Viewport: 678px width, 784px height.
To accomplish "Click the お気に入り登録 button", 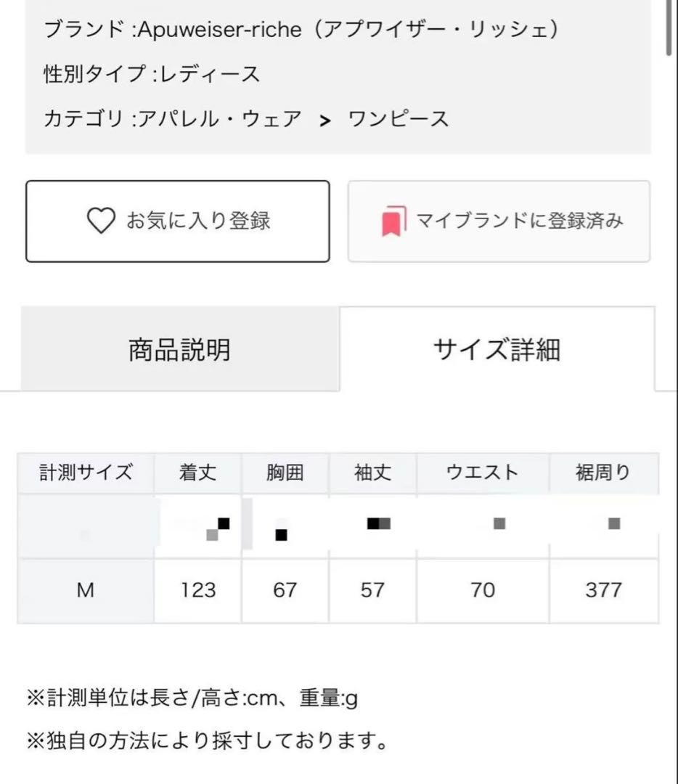I will [x=178, y=219].
